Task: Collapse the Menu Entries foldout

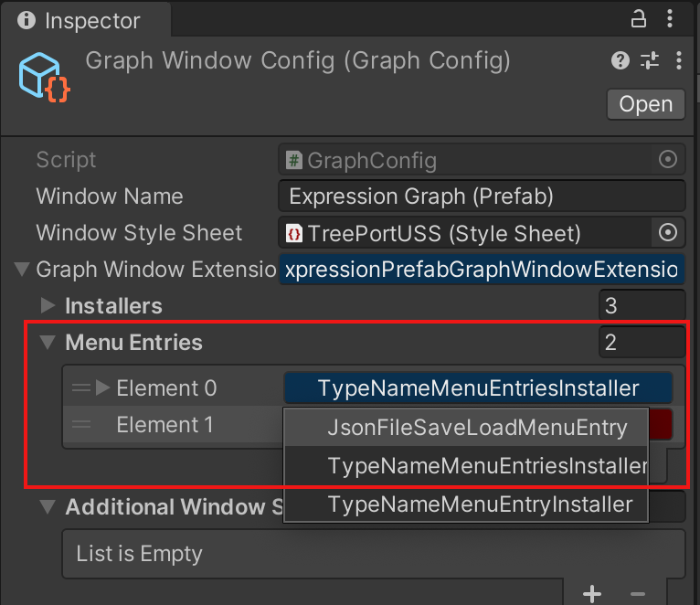Action: click(48, 343)
